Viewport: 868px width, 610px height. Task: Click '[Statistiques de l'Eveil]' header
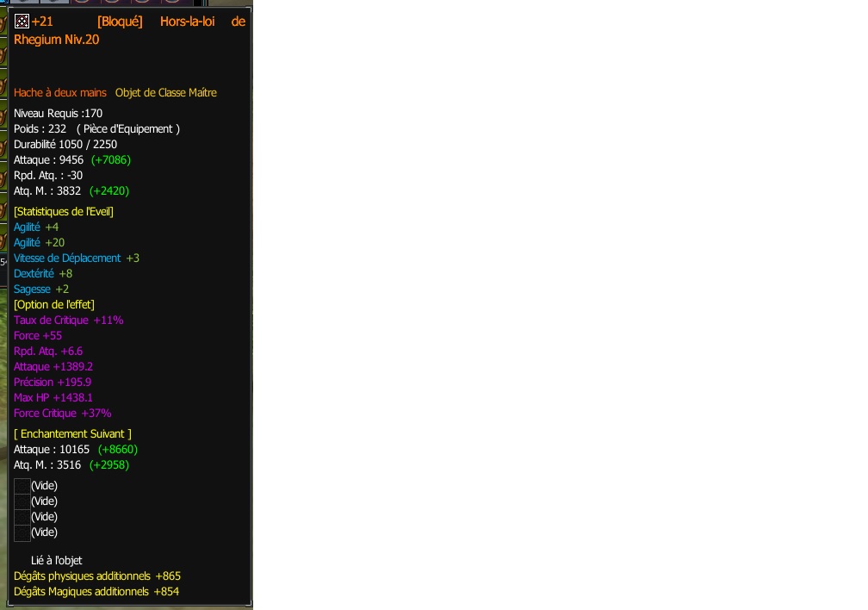pyautogui.click(x=63, y=212)
